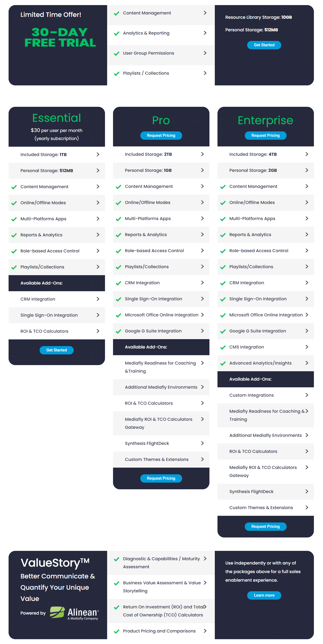This screenshot has height=644, width=323.
Task: Click the checkmark next to CRM Integration in Pro
Action: tap(118, 283)
